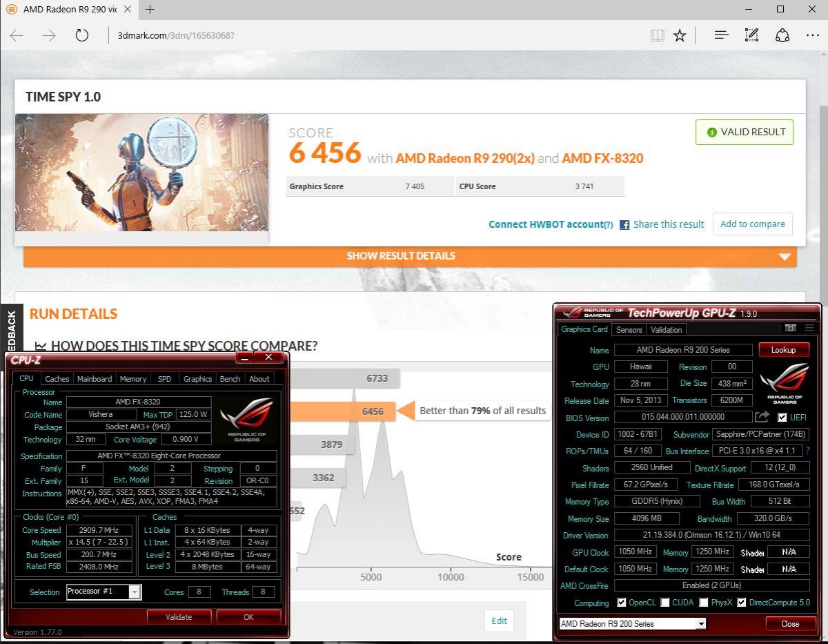Screen dimensions: 828x644
Task: Open the Processor #1 selection dropdown
Action: [x=103, y=592]
